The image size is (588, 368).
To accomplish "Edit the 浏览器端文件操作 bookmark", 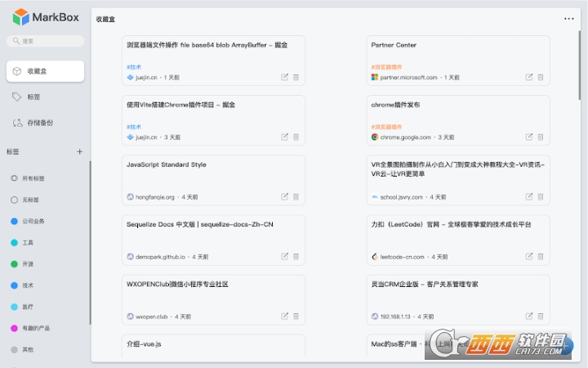I will click(x=285, y=77).
